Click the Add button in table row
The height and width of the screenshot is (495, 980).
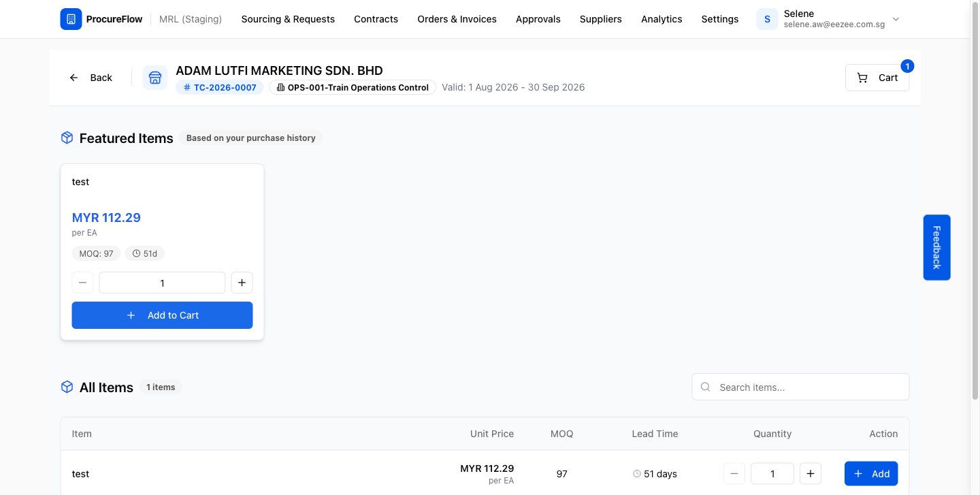pyautogui.click(x=871, y=474)
